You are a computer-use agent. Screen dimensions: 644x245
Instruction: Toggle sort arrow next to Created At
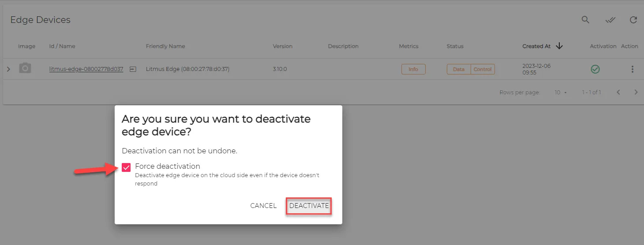point(559,46)
